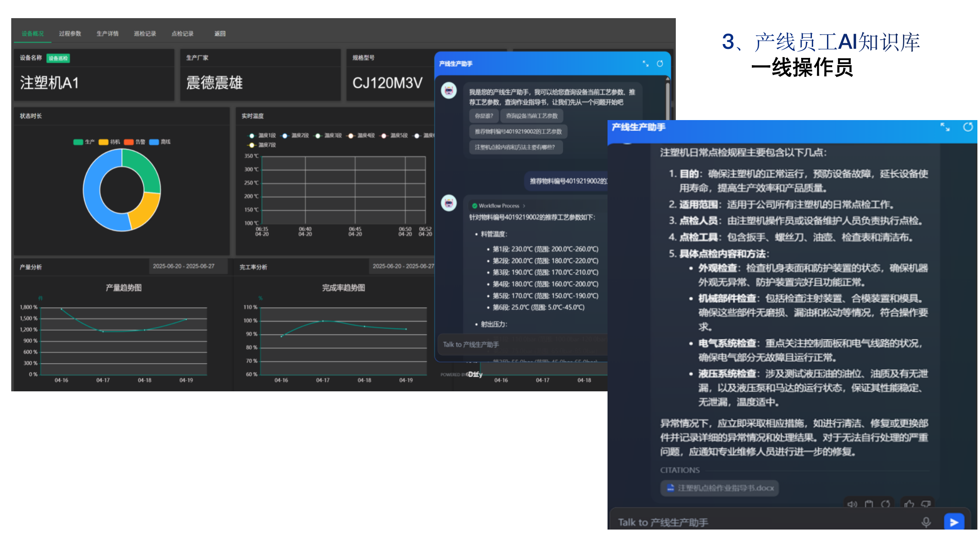The image size is (980, 533).
Task: Click the 查询设备当前工艺参数 suggestion button
Action: click(531, 116)
